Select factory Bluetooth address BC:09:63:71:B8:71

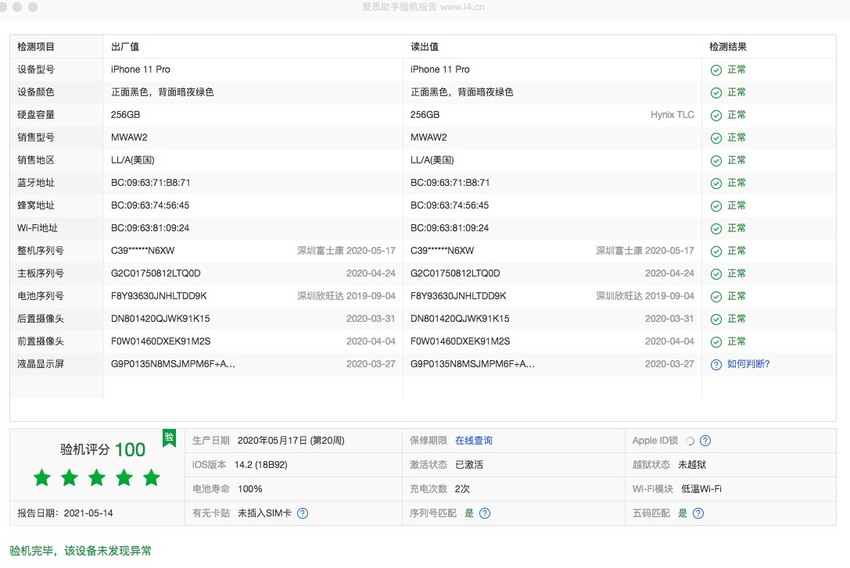[x=151, y=183]
